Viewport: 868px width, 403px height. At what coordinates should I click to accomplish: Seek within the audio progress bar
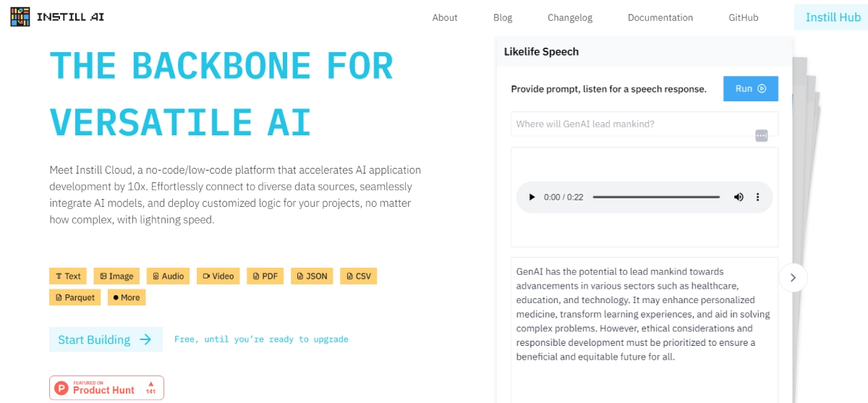point(656,197)
